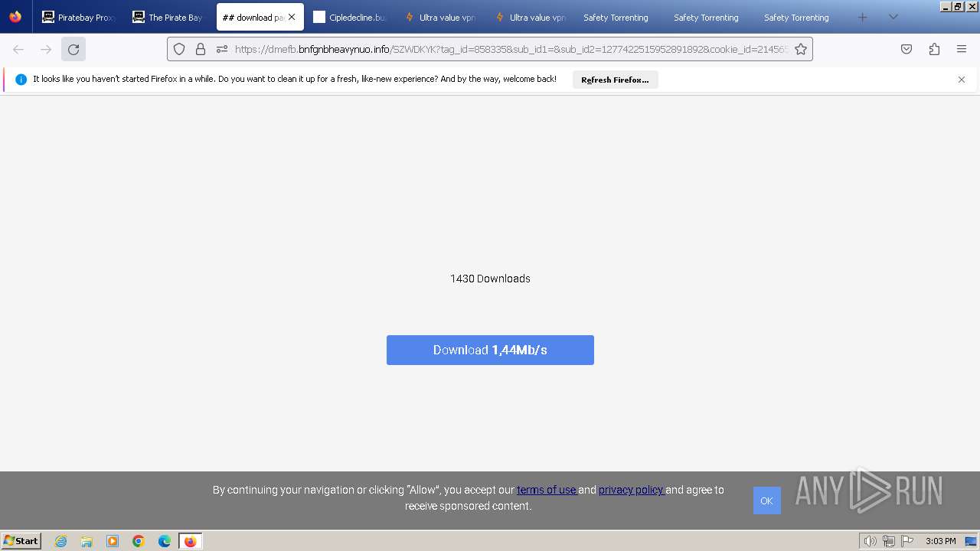Image resolution: width=980 pixels, height=551 pixels.
Task: Click Show desktop tray icon
Action: pos(971,541)
